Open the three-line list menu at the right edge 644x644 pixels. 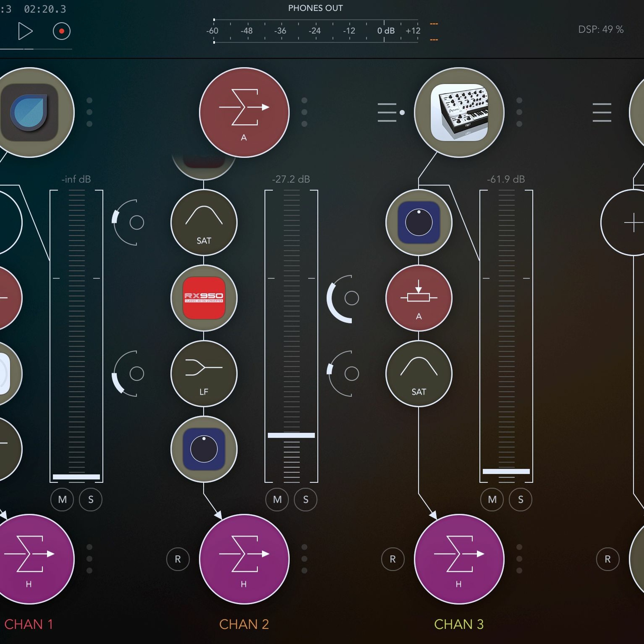click(x=602, y=112)
